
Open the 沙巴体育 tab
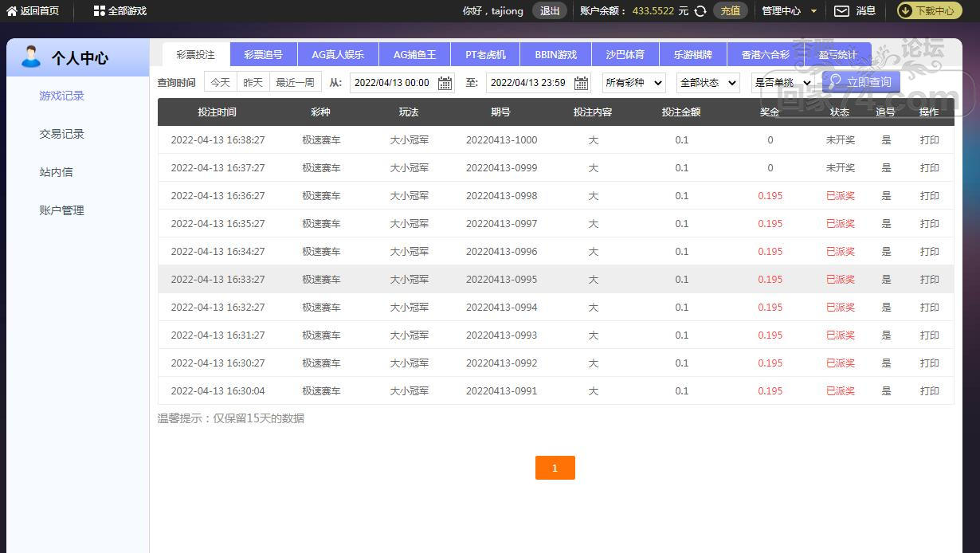[625, 55]
